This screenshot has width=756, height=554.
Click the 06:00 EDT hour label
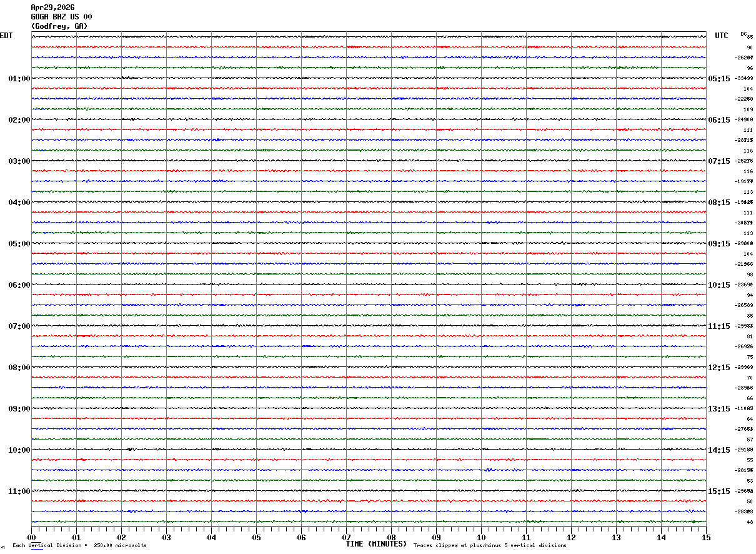click(x=19, y=285)
